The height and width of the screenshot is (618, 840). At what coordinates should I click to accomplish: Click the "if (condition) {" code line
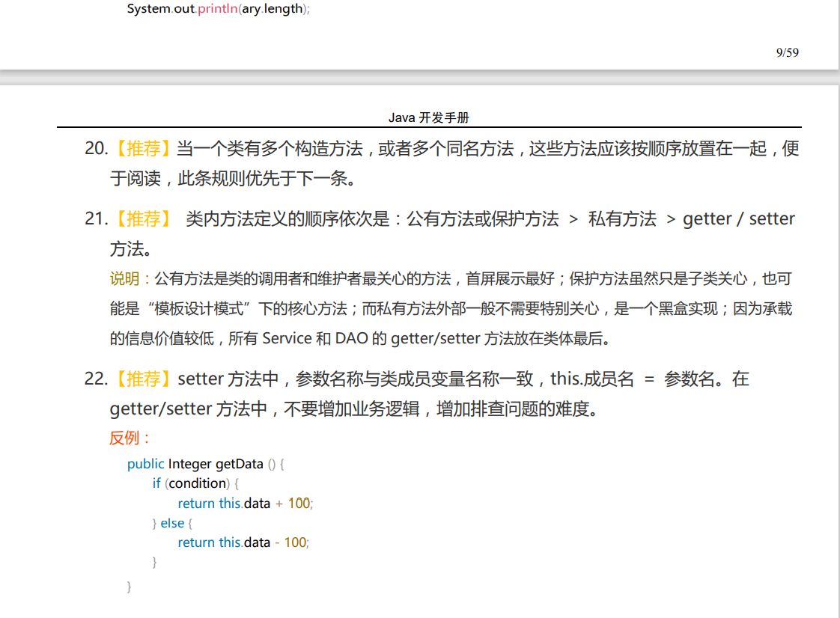tap(195, 483)
